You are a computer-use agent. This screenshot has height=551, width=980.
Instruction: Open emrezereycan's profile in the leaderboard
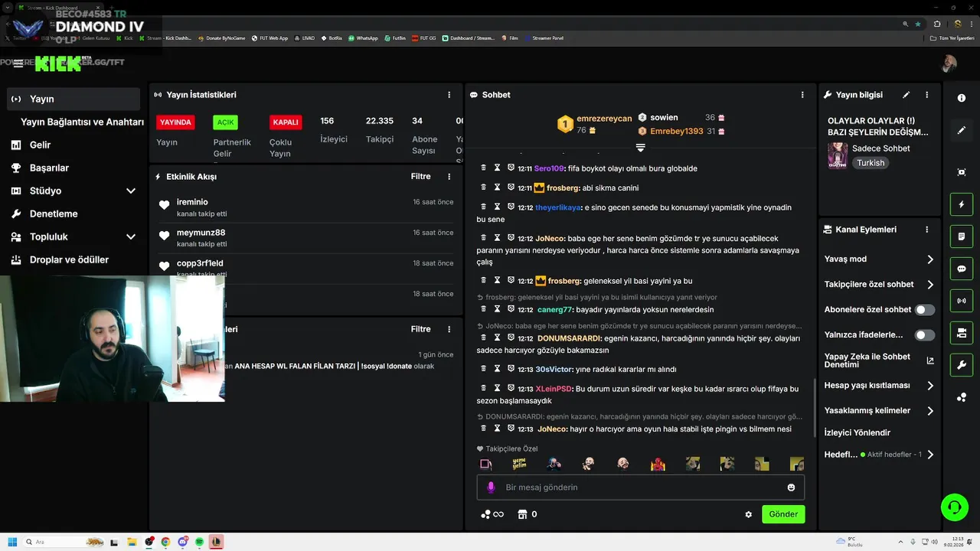[x=604, y=119]
